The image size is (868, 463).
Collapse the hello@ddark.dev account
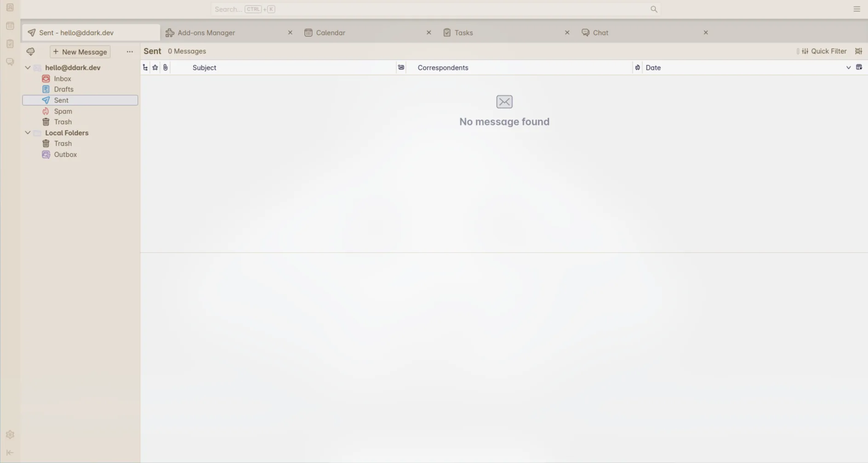[28, 68]
